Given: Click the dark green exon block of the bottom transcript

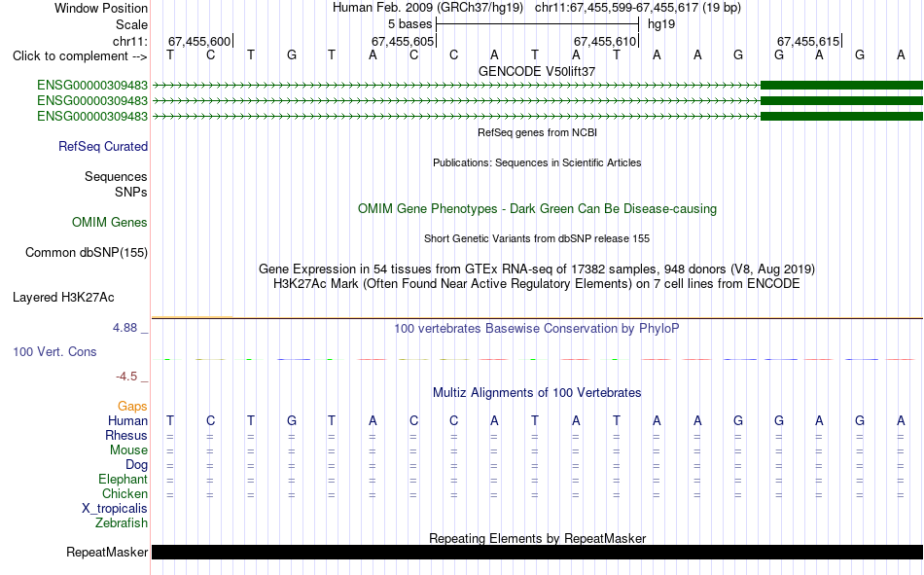Looking at the screenshot, I should click(x=841, y=116).
